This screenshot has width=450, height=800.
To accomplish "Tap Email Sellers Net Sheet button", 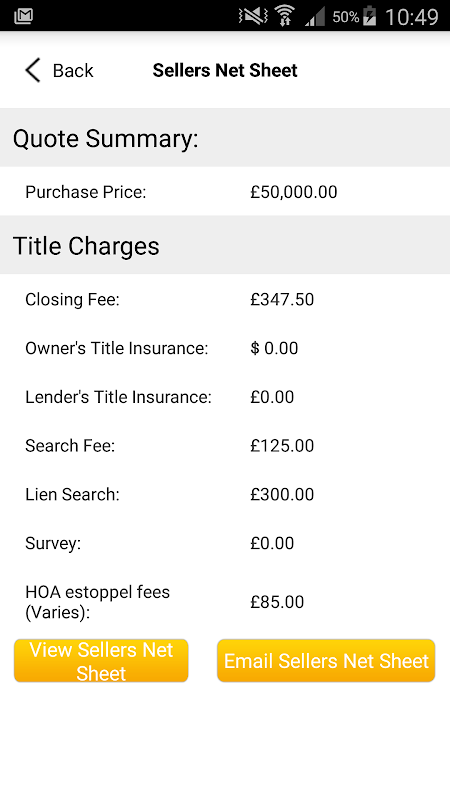I will tap(326, 661).
